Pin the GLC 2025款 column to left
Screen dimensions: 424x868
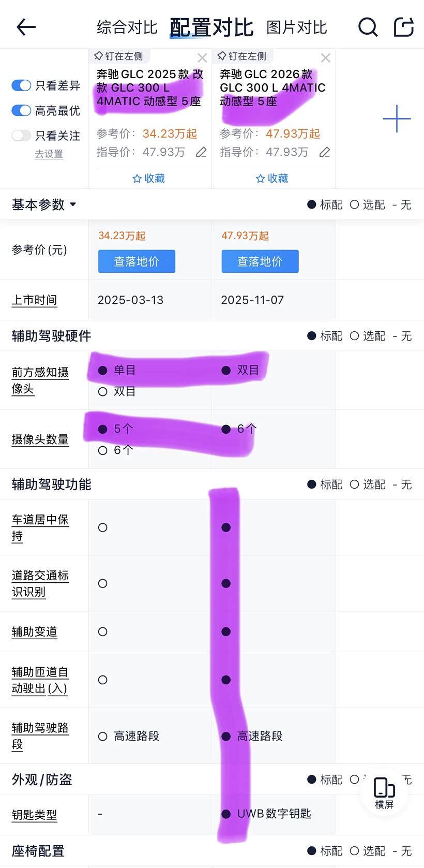tap(118, 56)
